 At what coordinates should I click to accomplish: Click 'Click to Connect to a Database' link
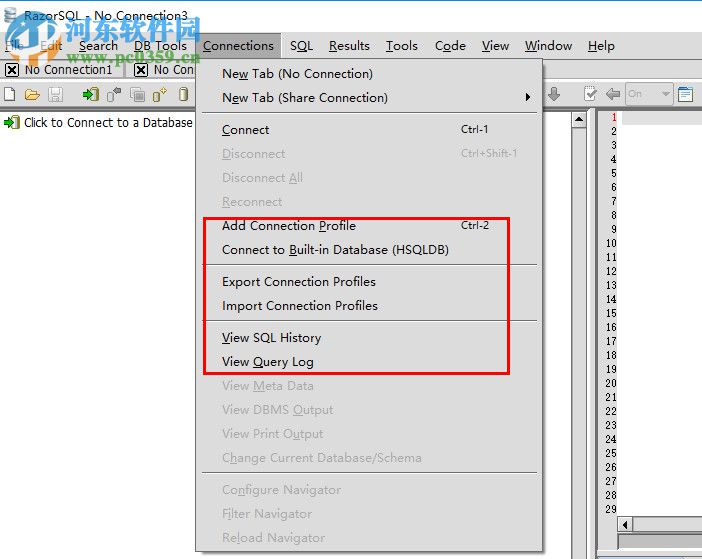(x=108, y=122)
